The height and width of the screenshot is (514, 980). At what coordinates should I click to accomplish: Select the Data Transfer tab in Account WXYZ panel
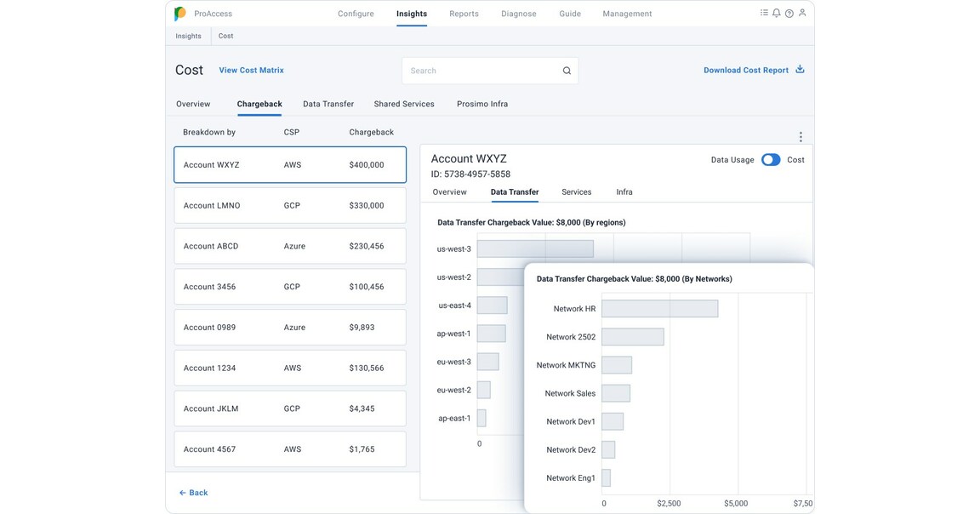point(515,191)
